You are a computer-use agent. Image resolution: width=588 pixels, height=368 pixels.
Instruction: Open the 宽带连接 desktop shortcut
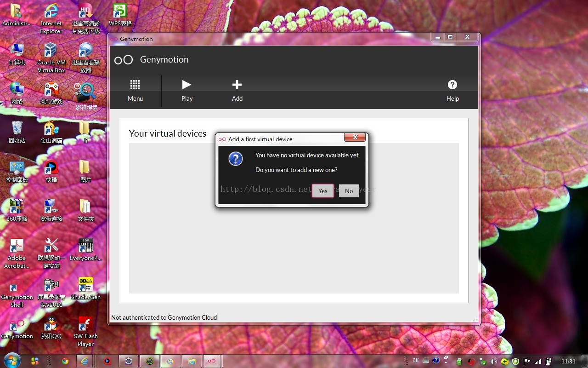[x=51, y=211]
